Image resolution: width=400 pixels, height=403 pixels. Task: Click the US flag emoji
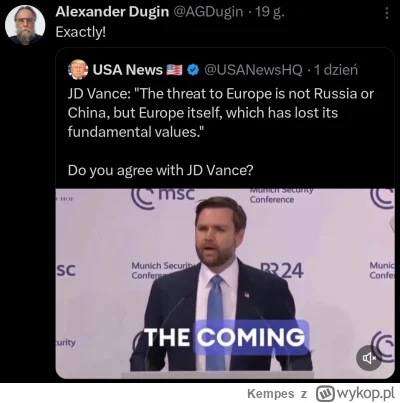click(x=174, y=70)
